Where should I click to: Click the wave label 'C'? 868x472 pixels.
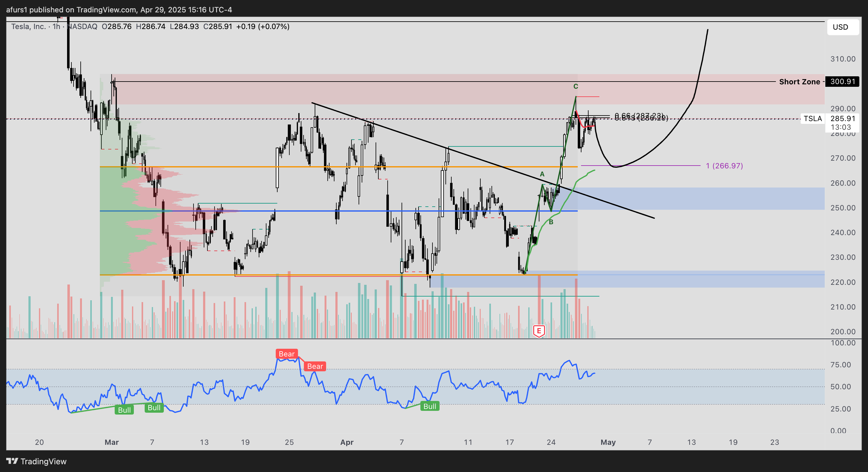(576, 86)
